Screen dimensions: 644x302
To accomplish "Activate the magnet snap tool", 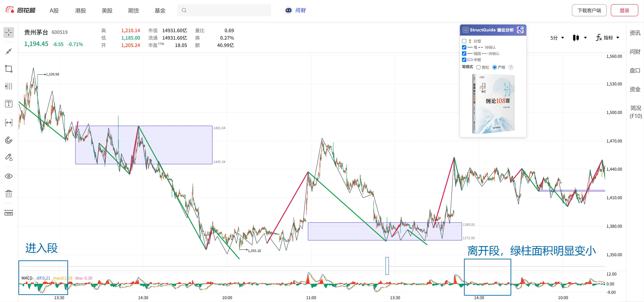I will pos(9,140).
